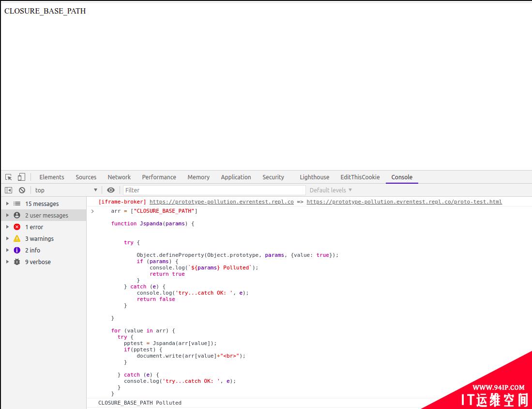Expand the 3 warnings group arrow
Image resolution: width=532 pixels, height=409 pixels.
(x=7, y=238)
